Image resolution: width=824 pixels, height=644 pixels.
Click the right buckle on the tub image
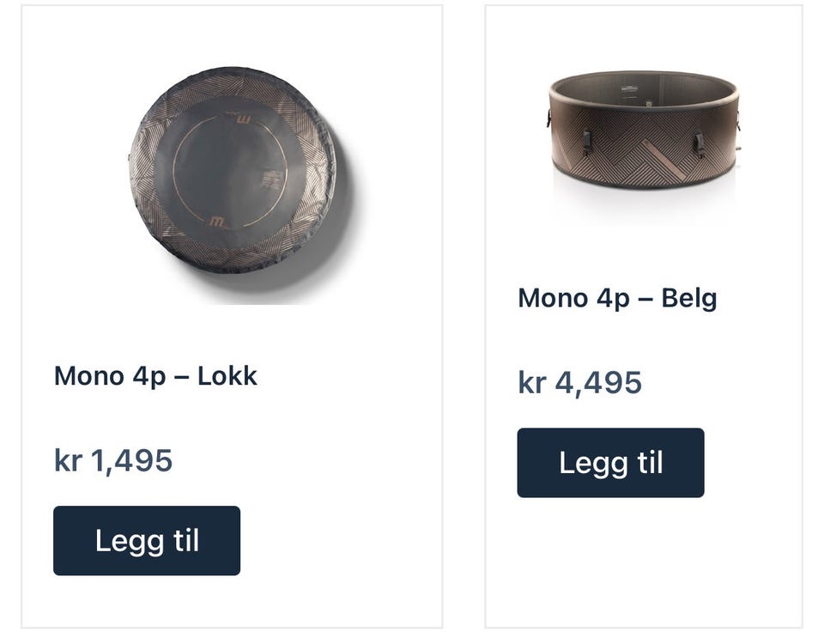[x=700, y=144]
